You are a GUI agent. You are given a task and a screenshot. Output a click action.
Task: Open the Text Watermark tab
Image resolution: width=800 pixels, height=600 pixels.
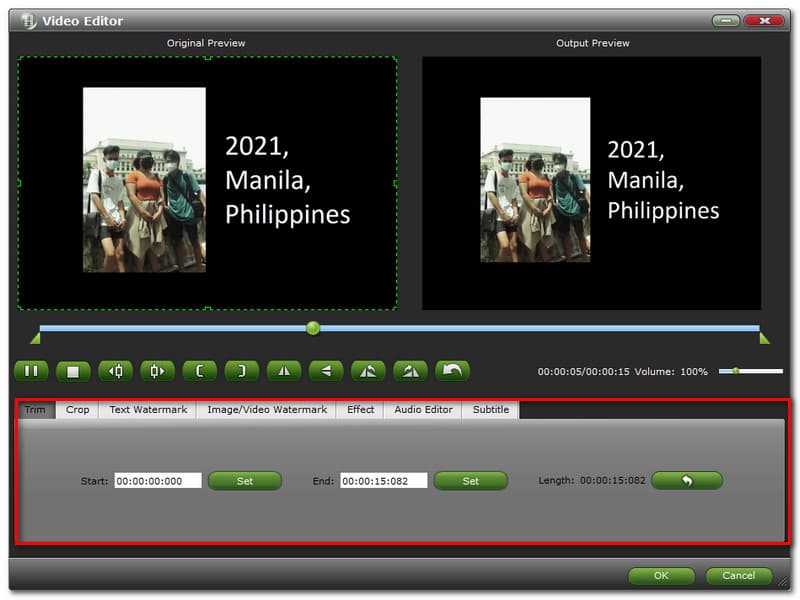pos(148,410)
